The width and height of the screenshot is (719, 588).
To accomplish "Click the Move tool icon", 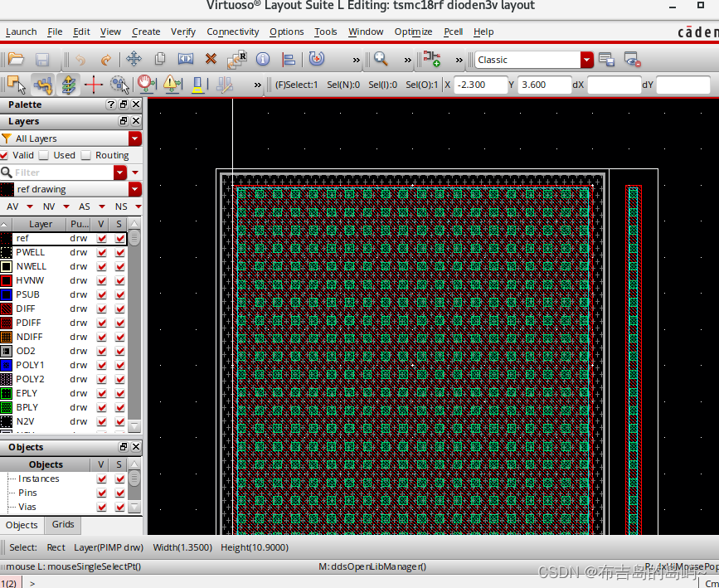I will pyautogui.click(x=134, y=60).
